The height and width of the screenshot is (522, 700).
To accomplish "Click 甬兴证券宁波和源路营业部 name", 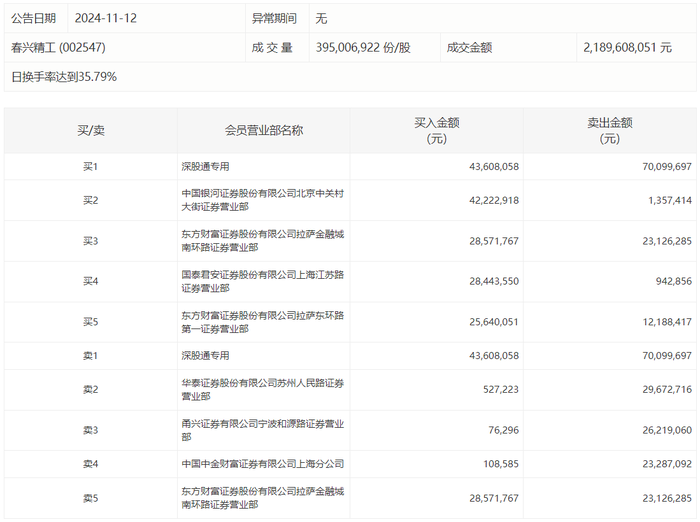I will (x=262, y=430).
